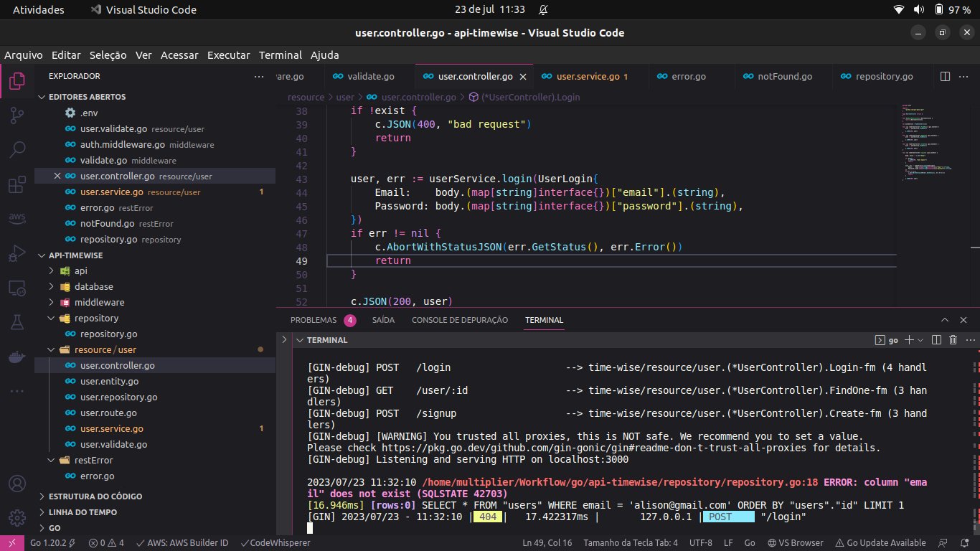Open the Arquivo menu
980x551 pixels.
[x=24, y=55]
